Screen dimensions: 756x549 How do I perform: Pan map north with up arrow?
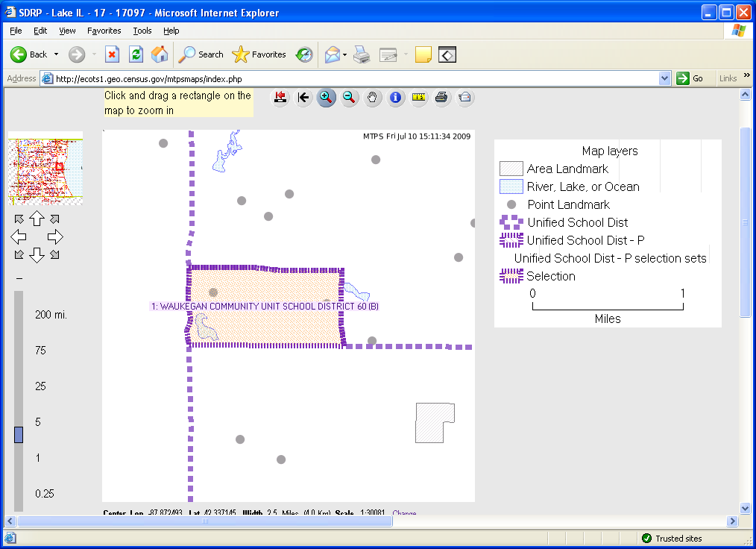37,219
